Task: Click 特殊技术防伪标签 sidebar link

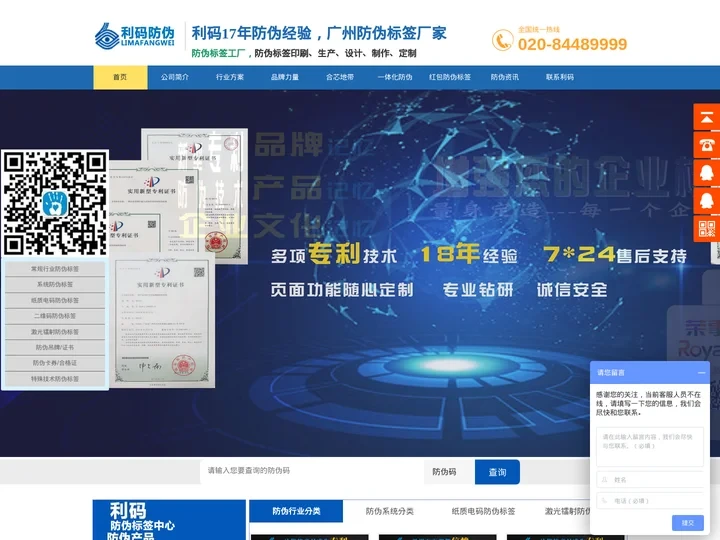Action: [x=55, y=379]
